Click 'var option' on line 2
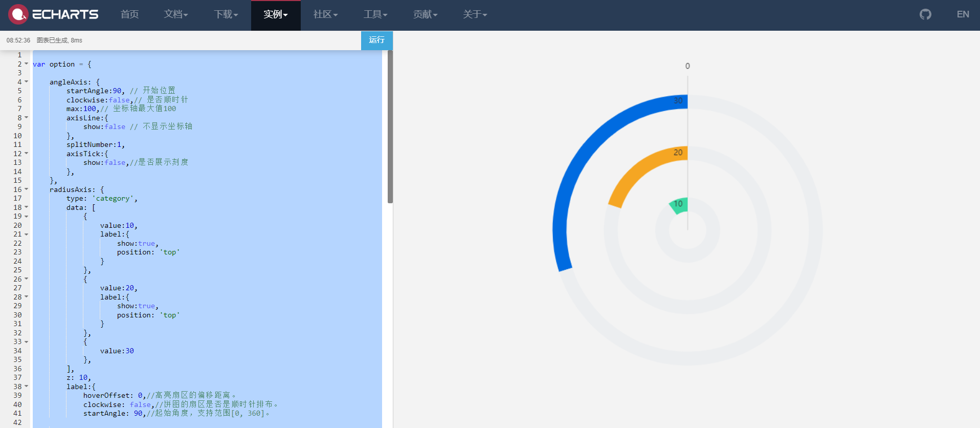 coord(54,64)
